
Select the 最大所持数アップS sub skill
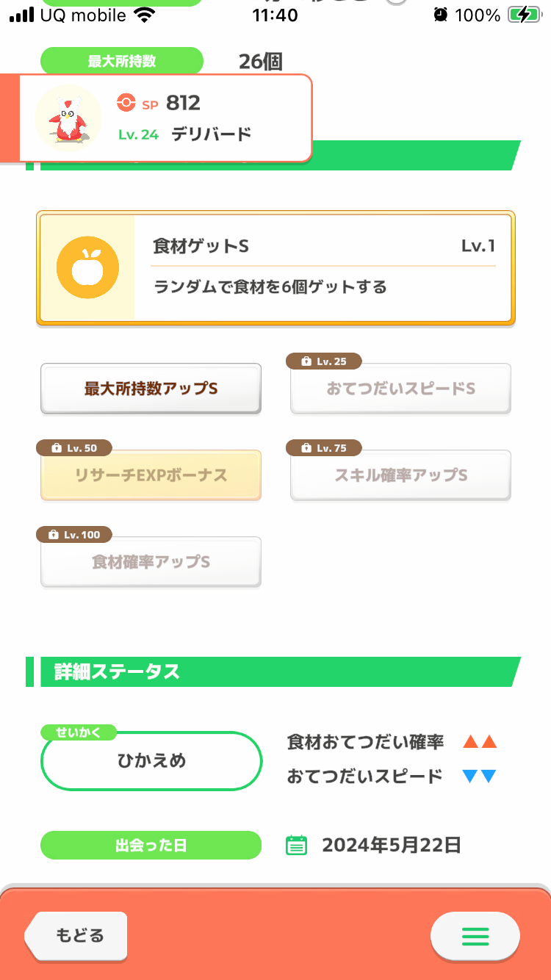[x=151, y=389]
